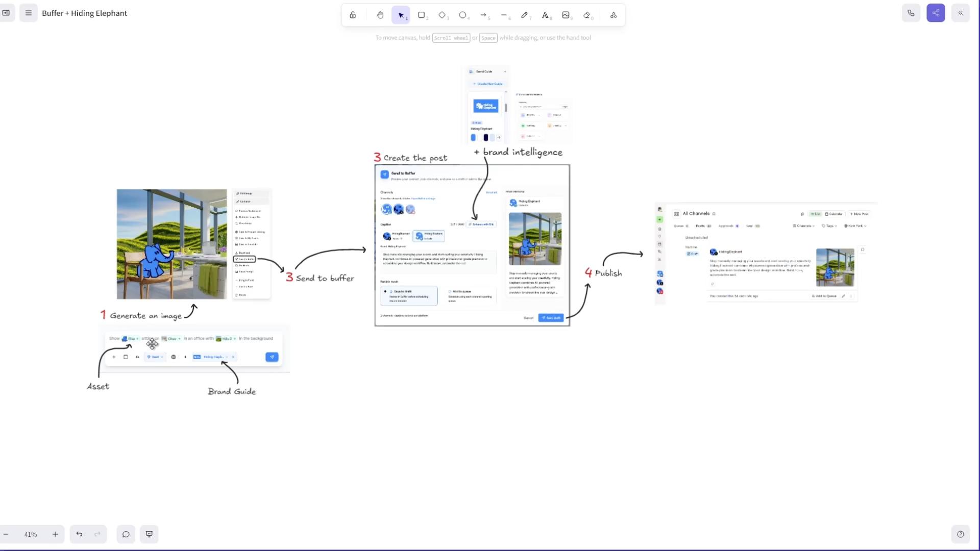
Task: Open the comments bubble
Action: [x=126, y=534]
